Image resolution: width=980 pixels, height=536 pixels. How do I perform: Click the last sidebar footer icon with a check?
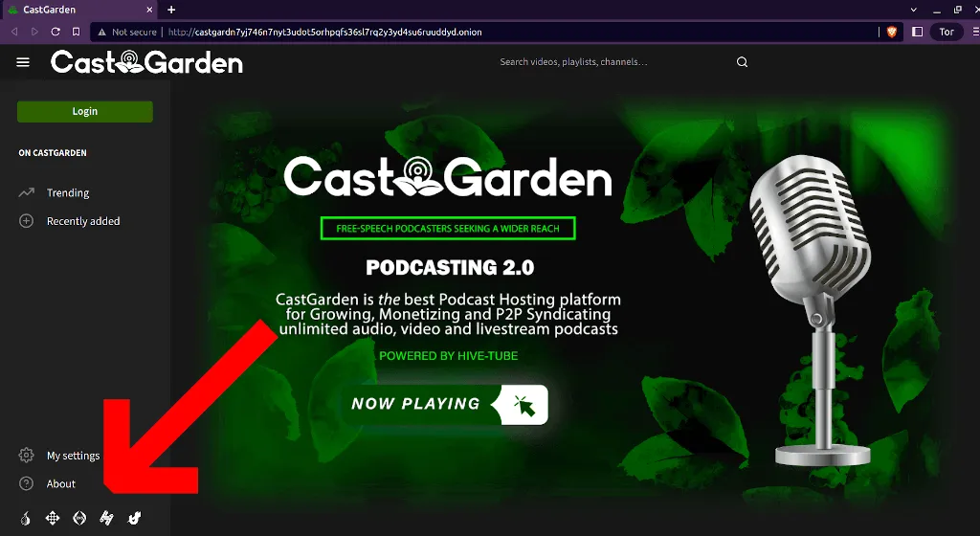click(134, 518)
